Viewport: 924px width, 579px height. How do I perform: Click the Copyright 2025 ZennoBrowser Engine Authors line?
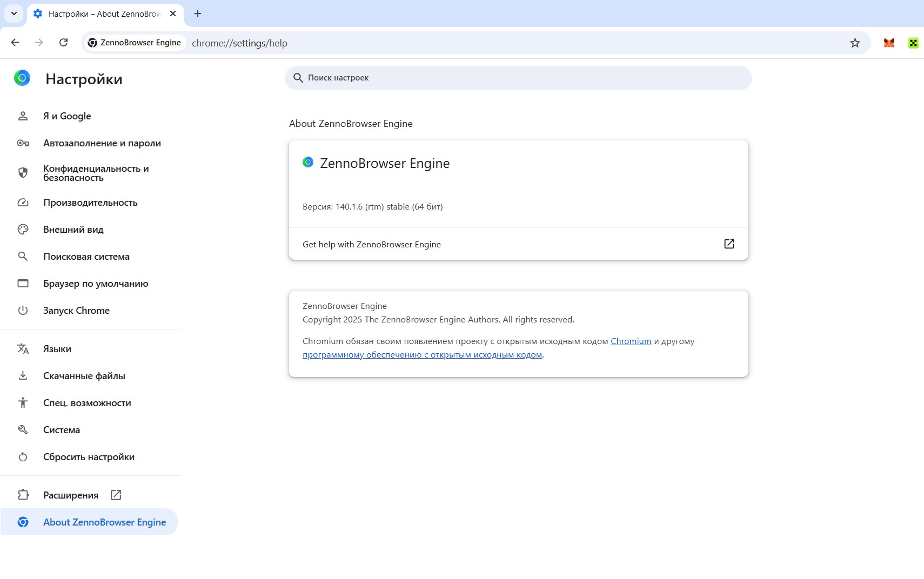(x=438, y=320)
